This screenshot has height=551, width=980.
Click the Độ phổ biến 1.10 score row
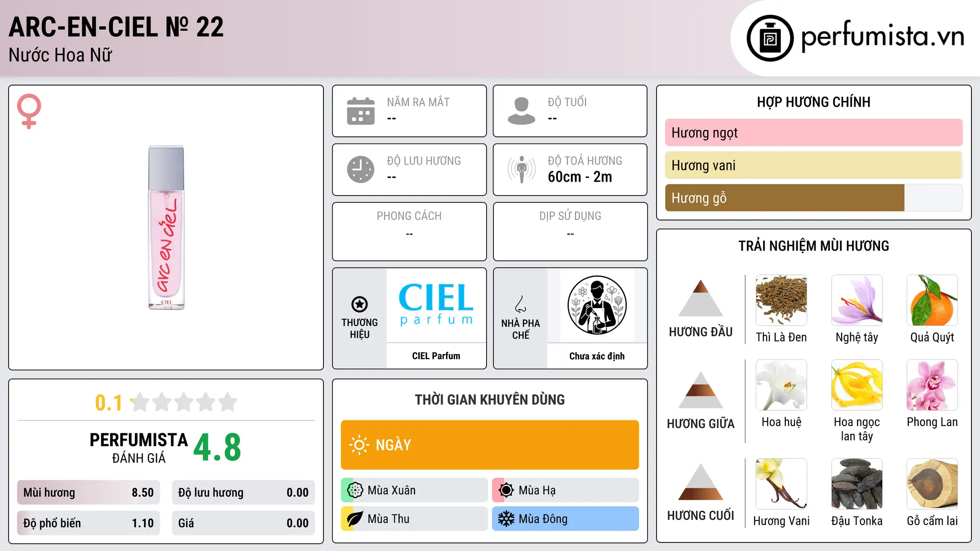click(89, 523)
